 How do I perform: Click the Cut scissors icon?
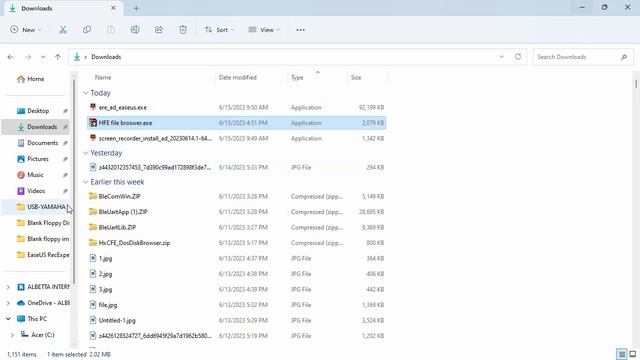63,30
